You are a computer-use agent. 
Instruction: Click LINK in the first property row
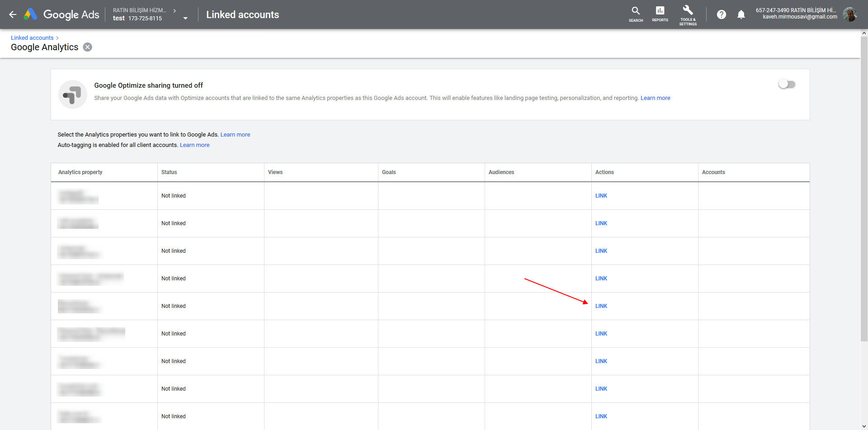tap(601, 196)
